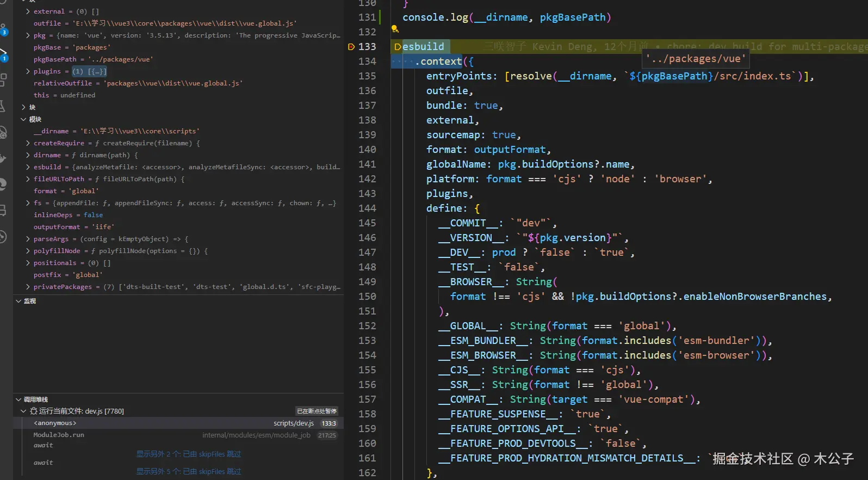This screenshot has height=480, width=868.
Task: Open the Testing flask icon
Action: coord(3,106)
